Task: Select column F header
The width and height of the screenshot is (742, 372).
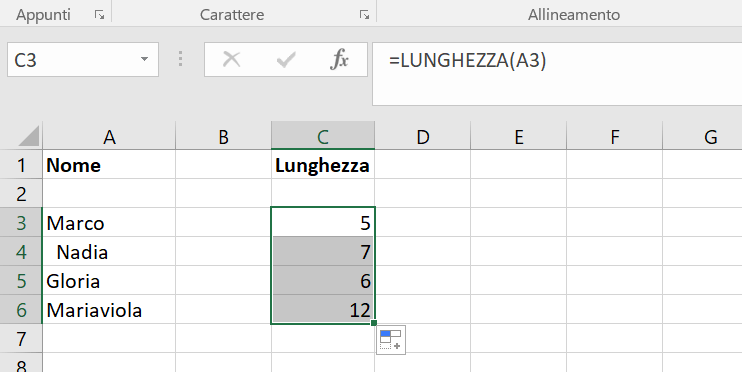Action: (615, 136)
